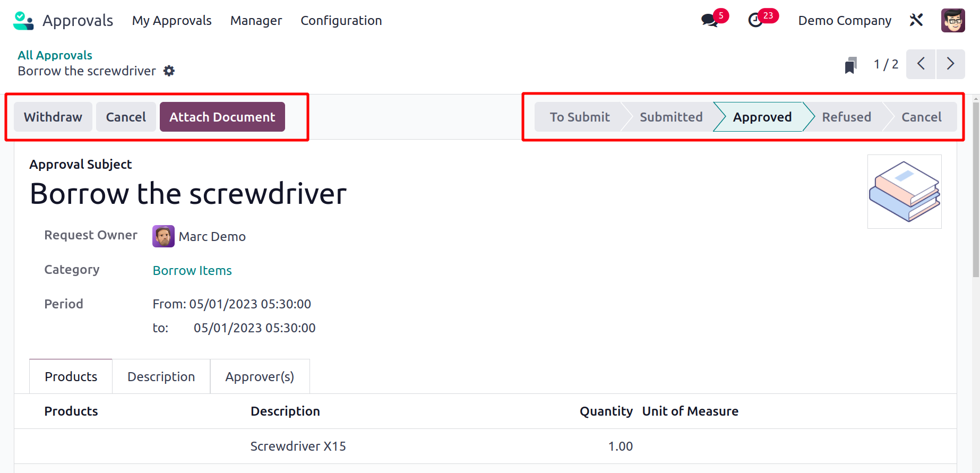Open the Manager menu
980x473 pixels.
(x=256, y=21)
